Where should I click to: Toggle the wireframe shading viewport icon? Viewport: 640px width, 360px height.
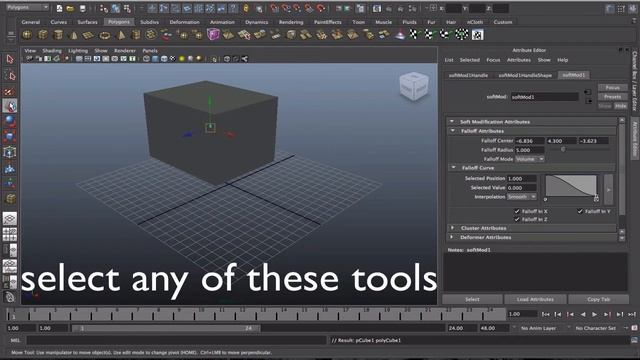tap(146, 59)
